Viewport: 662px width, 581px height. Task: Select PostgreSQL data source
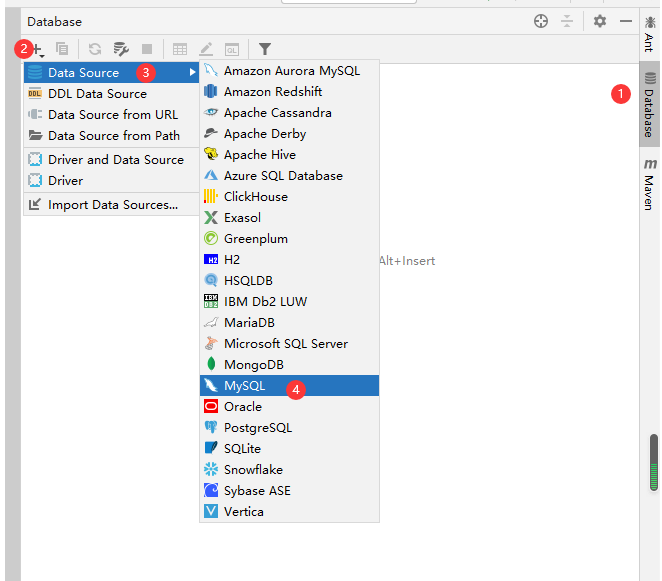[x=289, y=428]
